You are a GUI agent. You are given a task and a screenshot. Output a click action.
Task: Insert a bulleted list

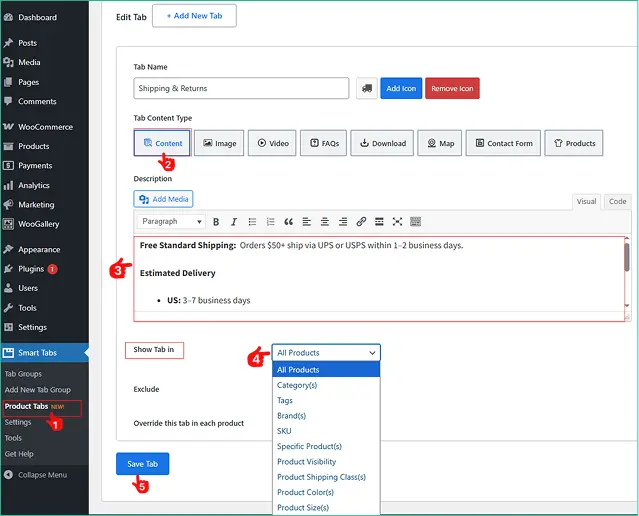point(251,222)
